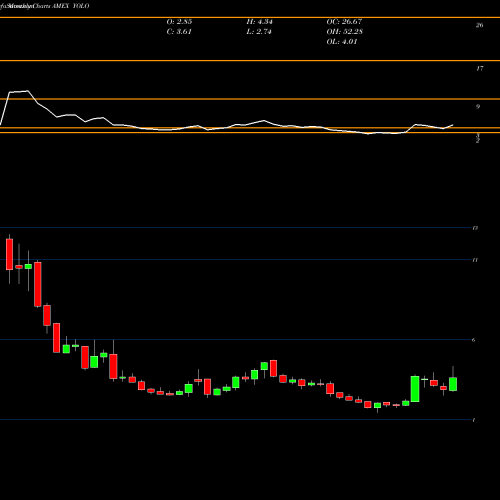The width and height of the screenshot is (500, 500).
Task: Click the 9 label on upper axis
Action: tap(478, 107)
